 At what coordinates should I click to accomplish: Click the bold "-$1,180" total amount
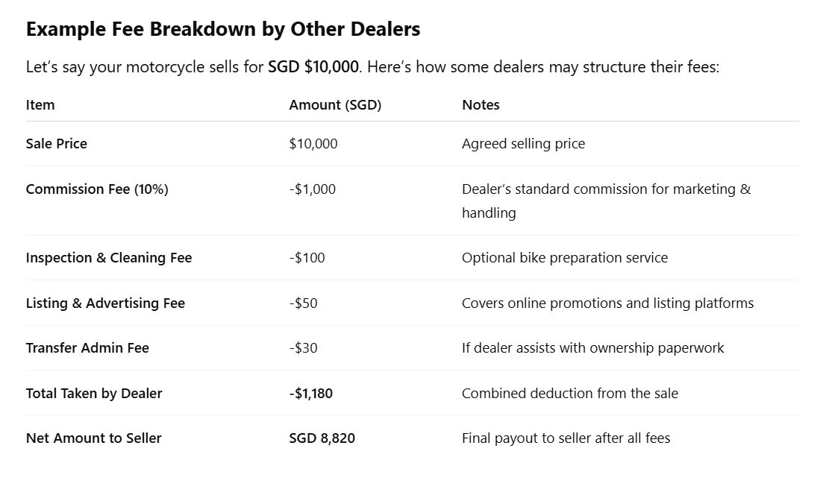click(311, 394)
